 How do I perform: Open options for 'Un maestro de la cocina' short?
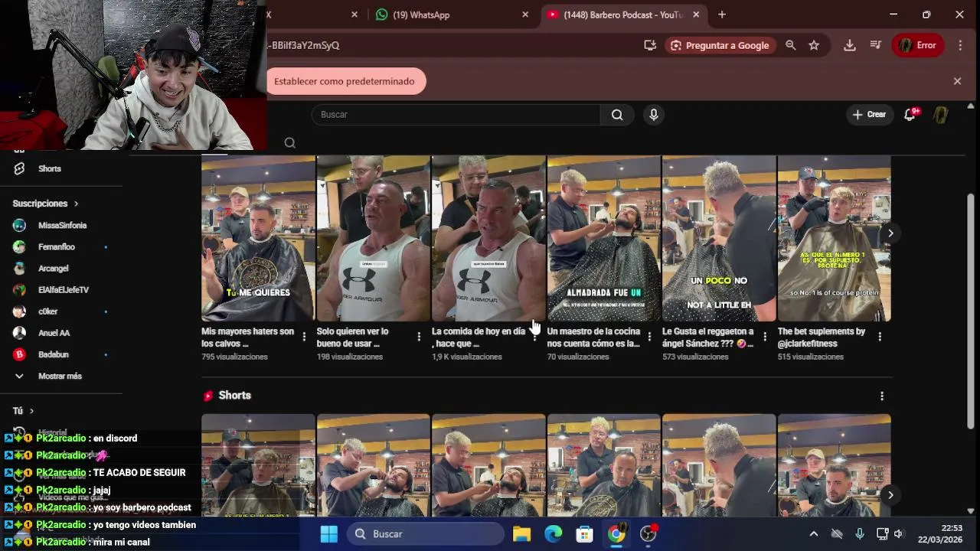click(649, 337)
